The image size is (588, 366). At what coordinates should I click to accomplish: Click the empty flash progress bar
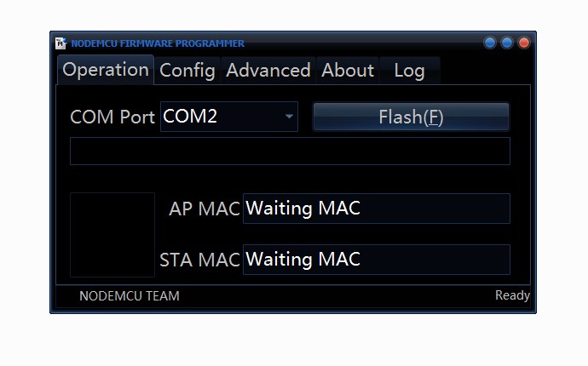(290, 151)
